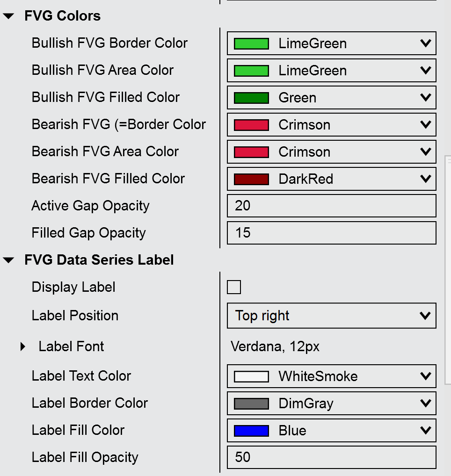
Task: Collapse the FVG Colors section
Action: click(x=9, y=16)
